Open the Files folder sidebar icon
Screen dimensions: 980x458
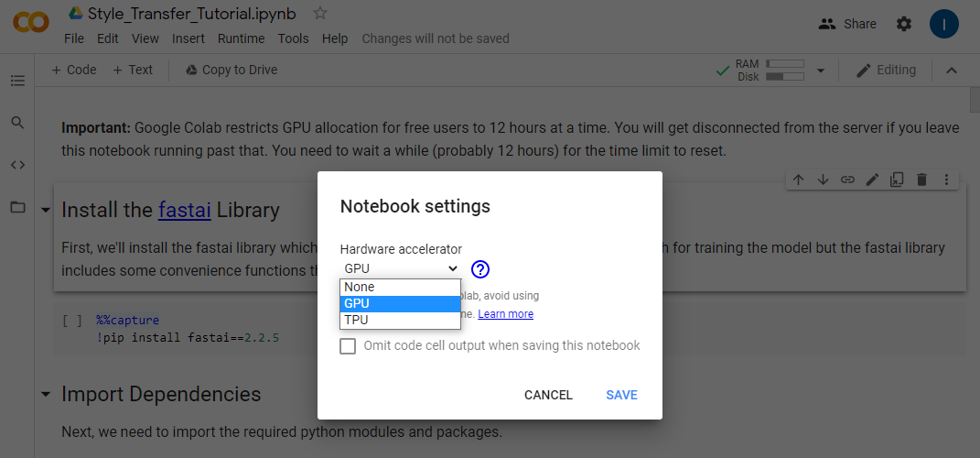tap(17, 207)
